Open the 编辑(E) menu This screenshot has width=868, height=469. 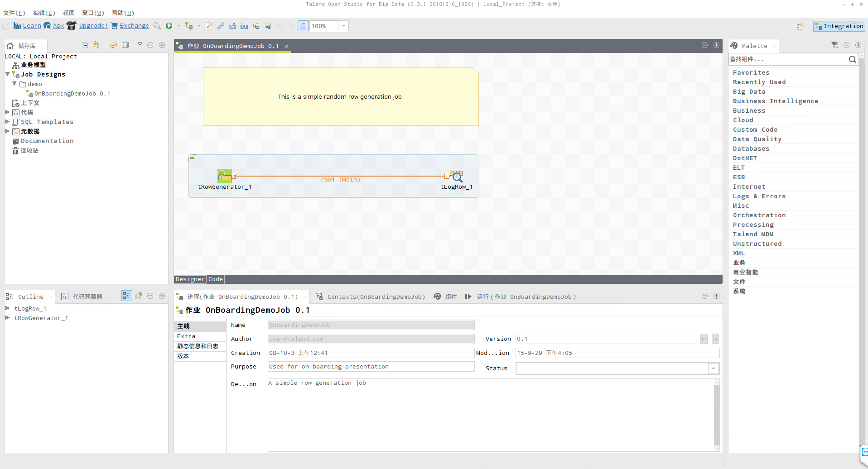pyautogui.click(x=44, y=13)
